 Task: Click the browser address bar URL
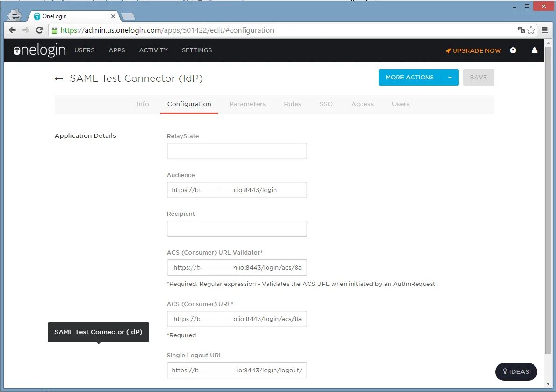click(167, 30)
